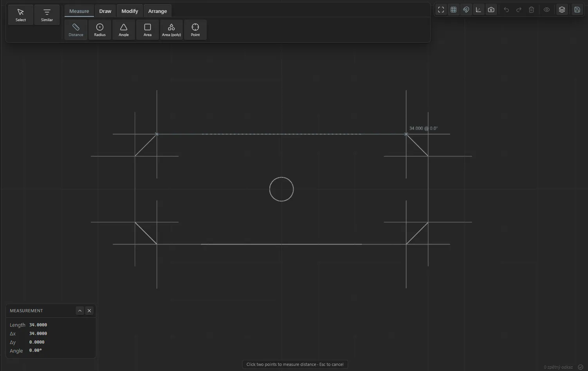
Task: Collapse the Measurement panel
Action: [x=80, y=311]
